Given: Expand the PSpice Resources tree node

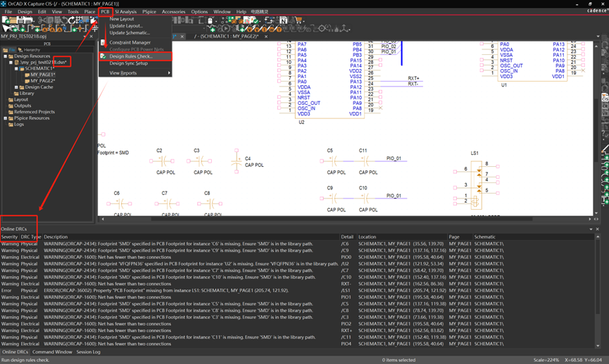Looking at the screenshot, I should point(5,118).
